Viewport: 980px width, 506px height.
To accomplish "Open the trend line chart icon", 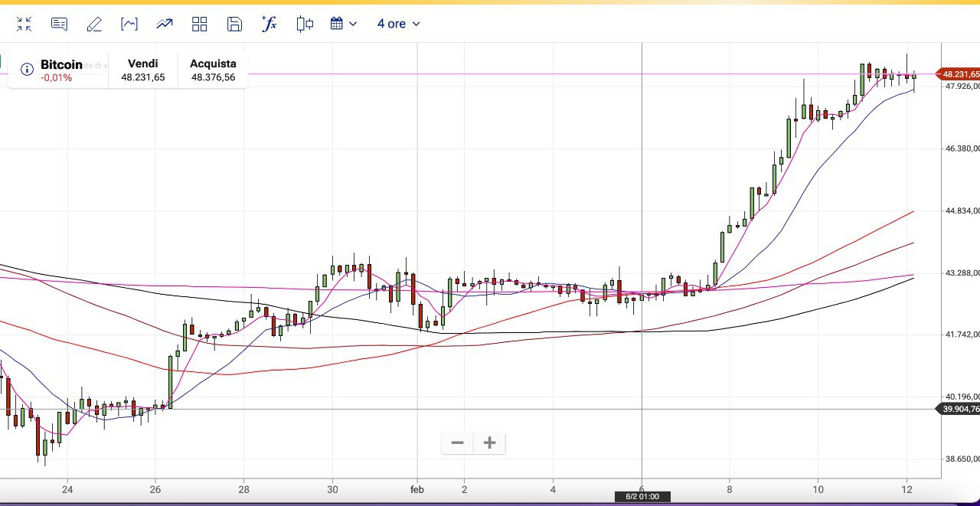I will [x=165, y=24].
